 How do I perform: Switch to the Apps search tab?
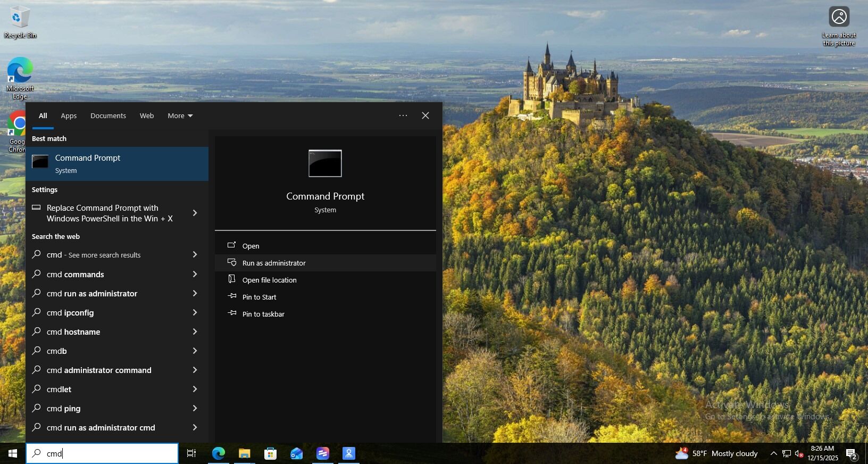(x=69, y=115)
